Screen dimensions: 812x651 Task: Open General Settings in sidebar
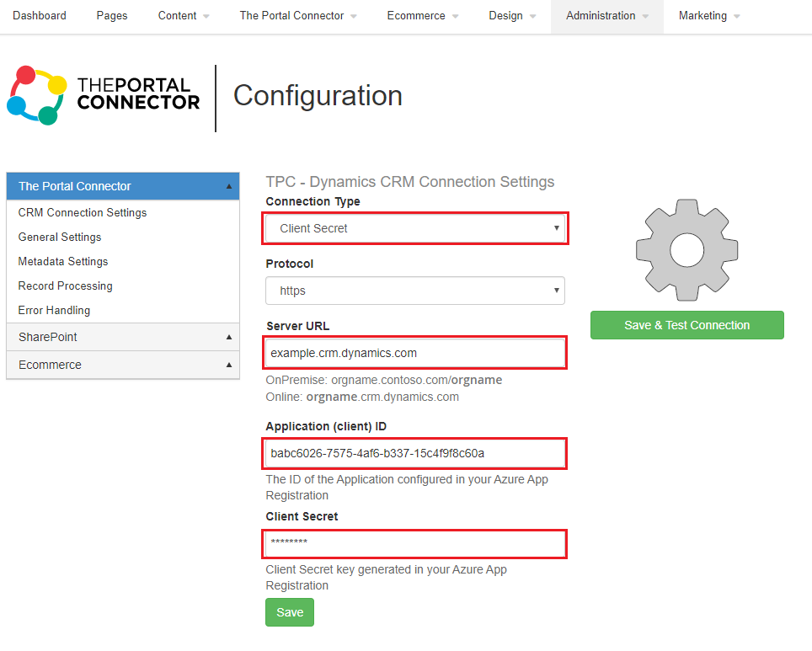click(60, 237)
